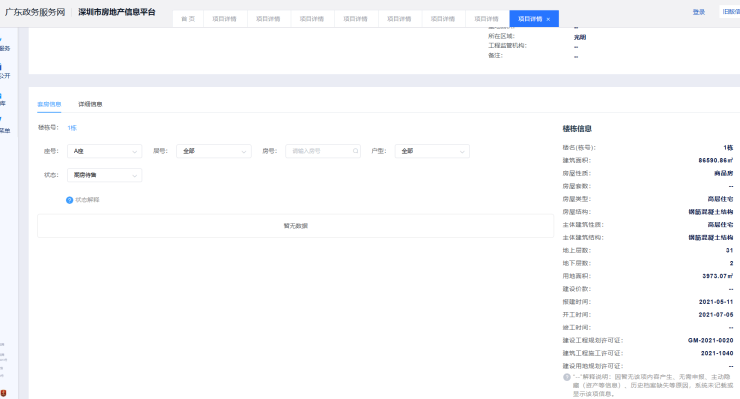Click the 深圳市房地产信息平台 title
This screenshot has height=399, width=740.
pos(117,12)
